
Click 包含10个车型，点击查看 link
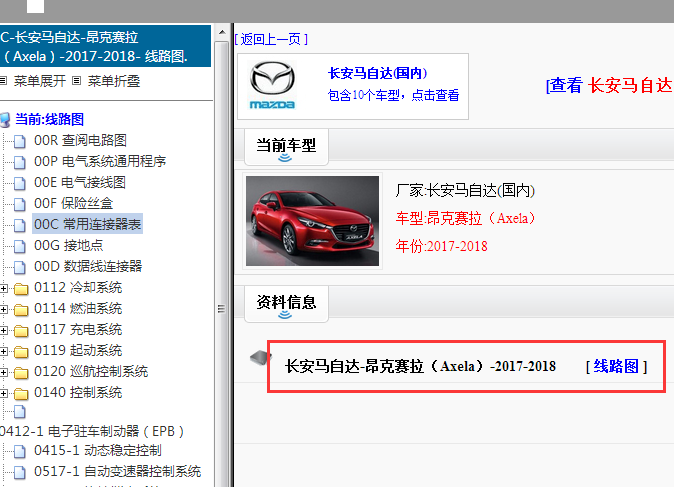click(393, 95)
